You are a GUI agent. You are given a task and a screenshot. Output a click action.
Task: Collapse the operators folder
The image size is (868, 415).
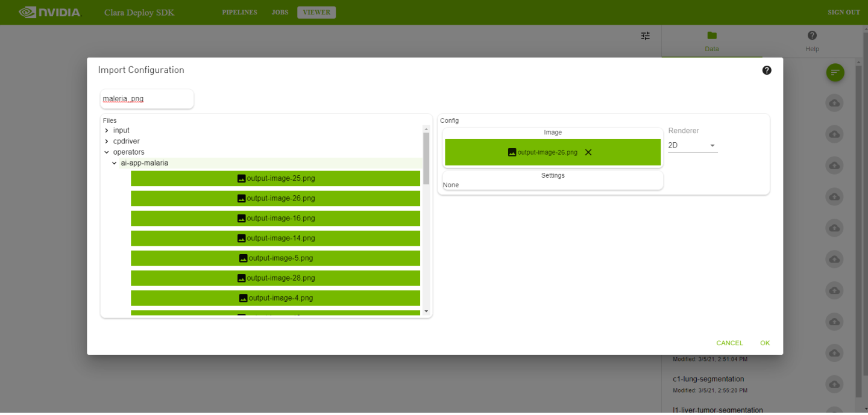click(107, 152)
